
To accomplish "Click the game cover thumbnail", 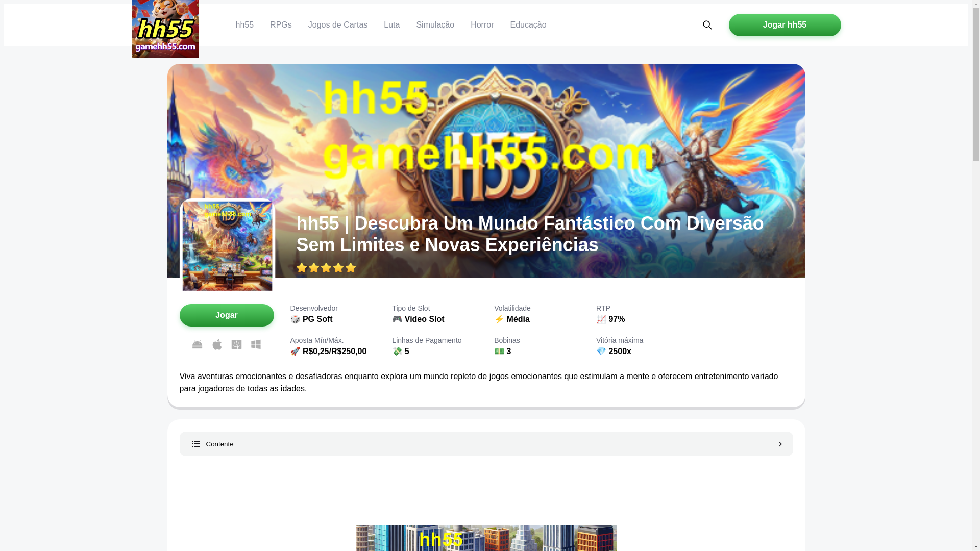I will coord(227,245).
